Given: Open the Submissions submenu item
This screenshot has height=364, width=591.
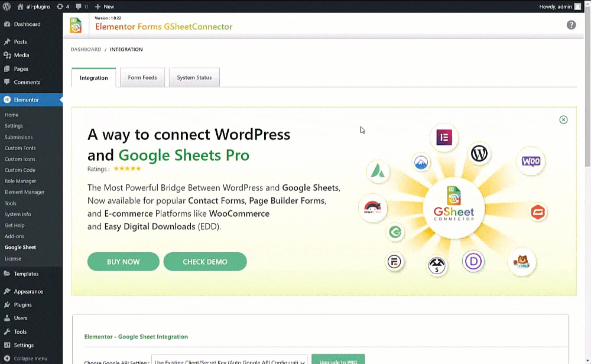Looking at the screenshot, I should (18, 137).
